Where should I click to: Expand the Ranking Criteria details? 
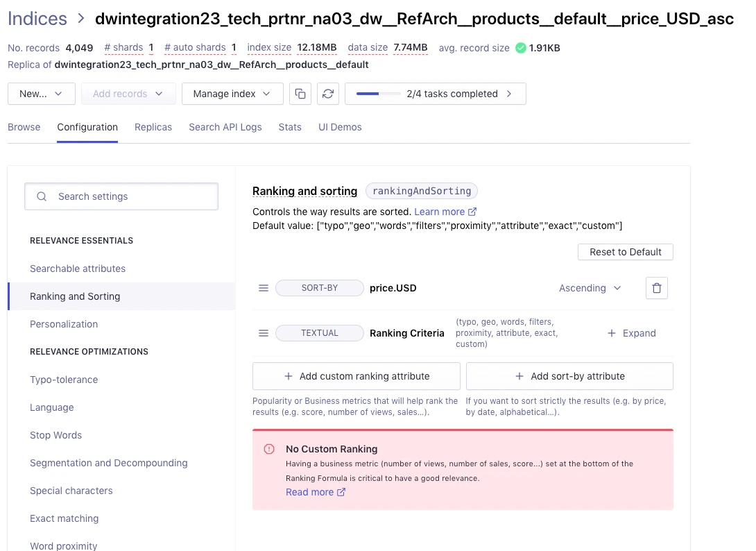click(x=631, y=332)
